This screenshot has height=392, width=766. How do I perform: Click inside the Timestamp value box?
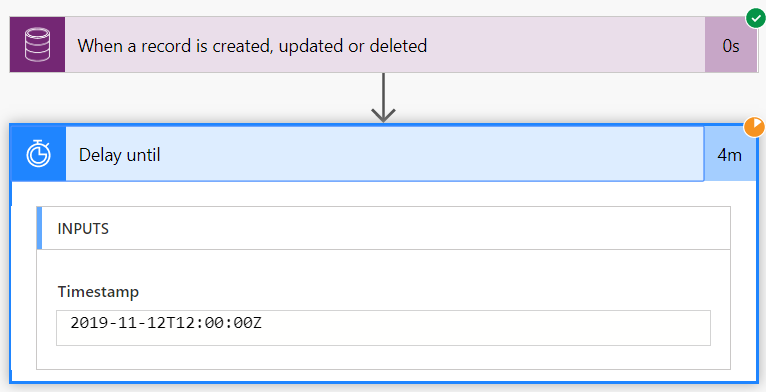pyautogui.click(x=383, y=327)
